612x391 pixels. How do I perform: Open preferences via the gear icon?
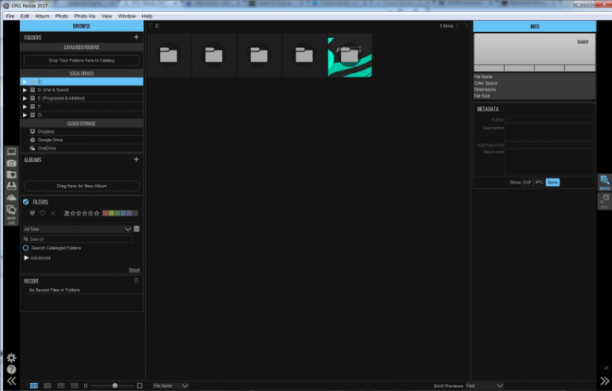[11, 357]
